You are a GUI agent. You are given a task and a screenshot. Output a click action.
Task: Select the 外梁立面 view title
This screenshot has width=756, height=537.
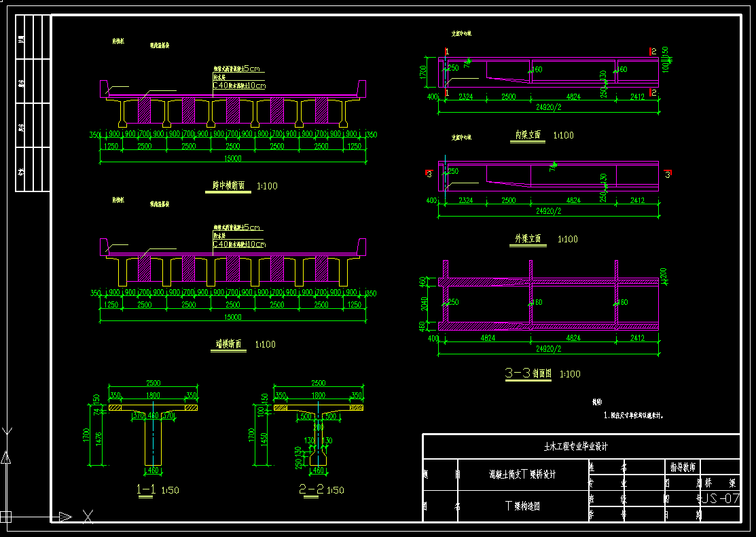tap(528, 239)
